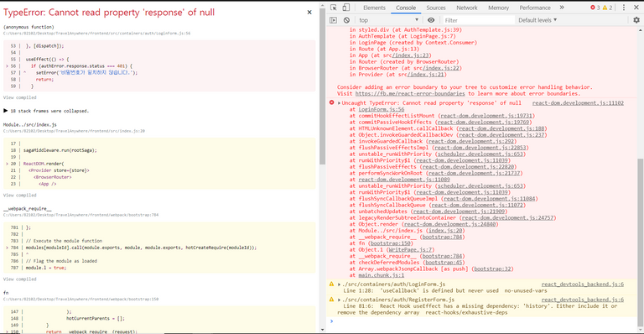This screenshot has width=644, height=334.
Task: Click the '(anonymous function)' frame label
Action: point(29,27)
